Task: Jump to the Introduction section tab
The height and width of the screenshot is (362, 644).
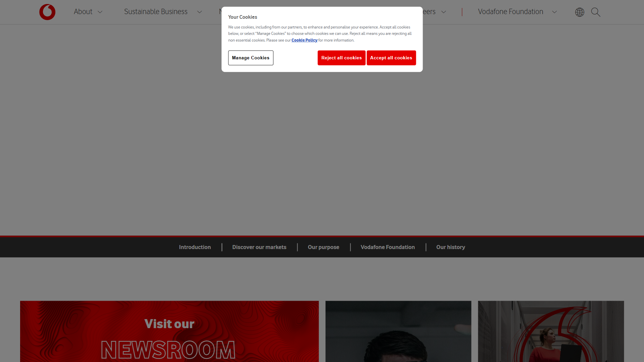Action: coord(195,247)
